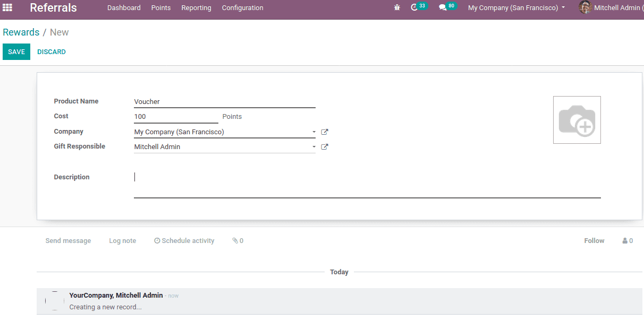Click Log note in chatter
644x321 pixels.
coord(123,241)
